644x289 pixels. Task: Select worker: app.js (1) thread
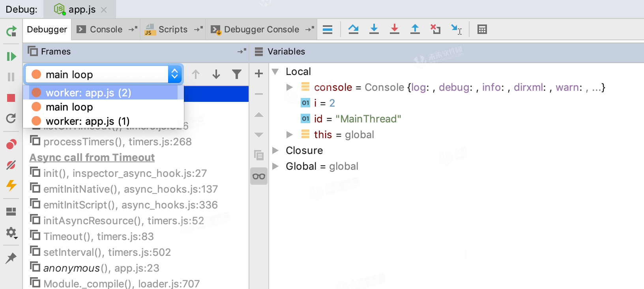[103, 121]
